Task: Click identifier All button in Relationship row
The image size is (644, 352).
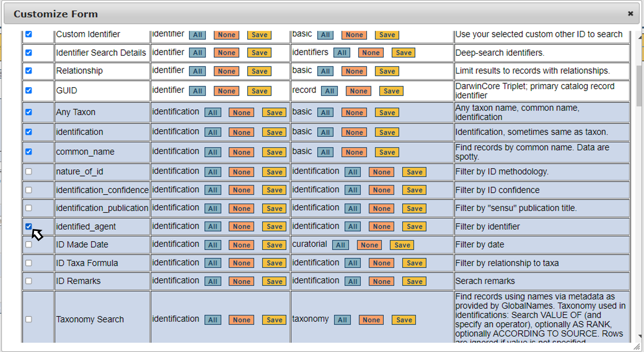Action: pyautogui.click(x=197, y=71)
